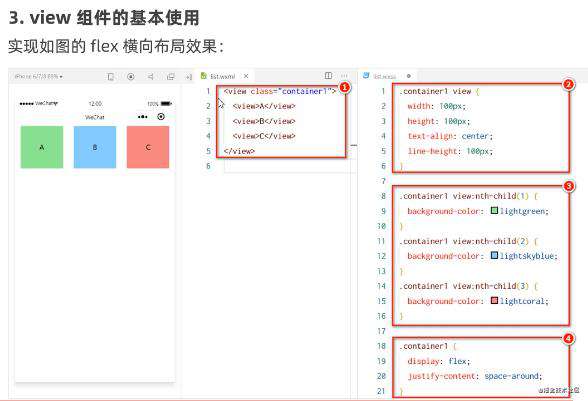The height and width of the screenshot is (401, 588).
Task: Click the lightskyblue color swatch
Action: coord(494,255)
